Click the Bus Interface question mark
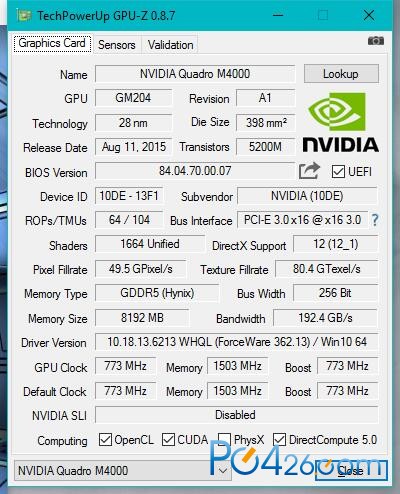 pos(375,220)
